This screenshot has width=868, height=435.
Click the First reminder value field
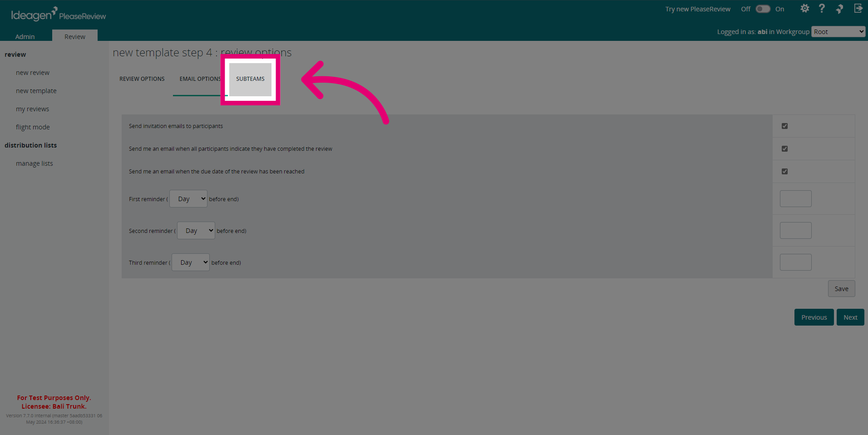(795, 199)
